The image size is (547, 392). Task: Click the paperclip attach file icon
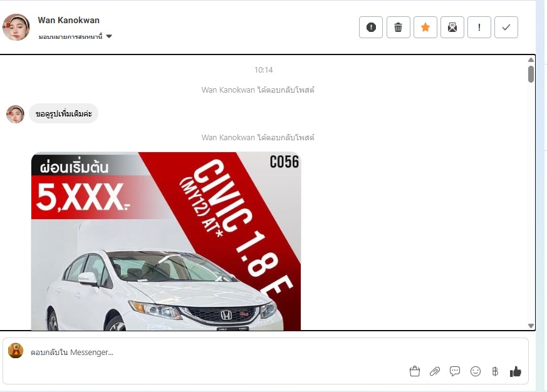435,371
